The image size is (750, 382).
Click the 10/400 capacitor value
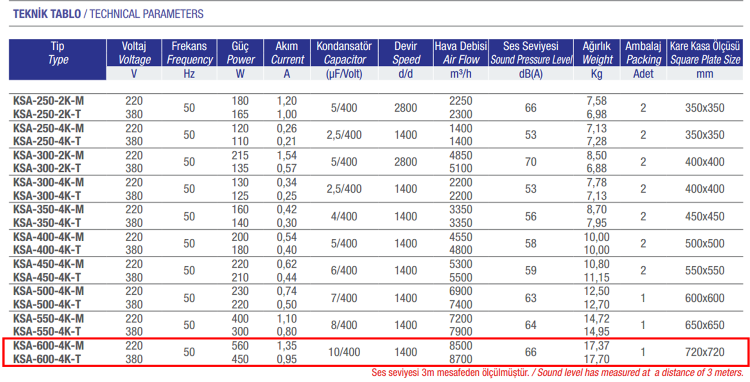[x=344, y=352]
